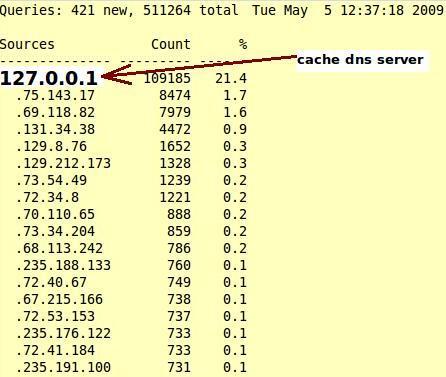446x377 pixels.
Task: Select source .68.113.242
Action: coord(59,249)
